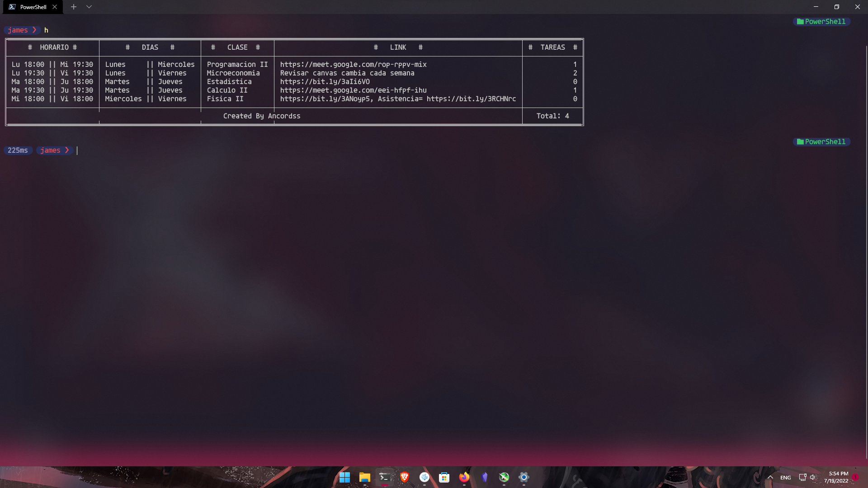The image size is (868, 488).
Task: Launch Brave browser from taskbar
Action: (404, 477)
